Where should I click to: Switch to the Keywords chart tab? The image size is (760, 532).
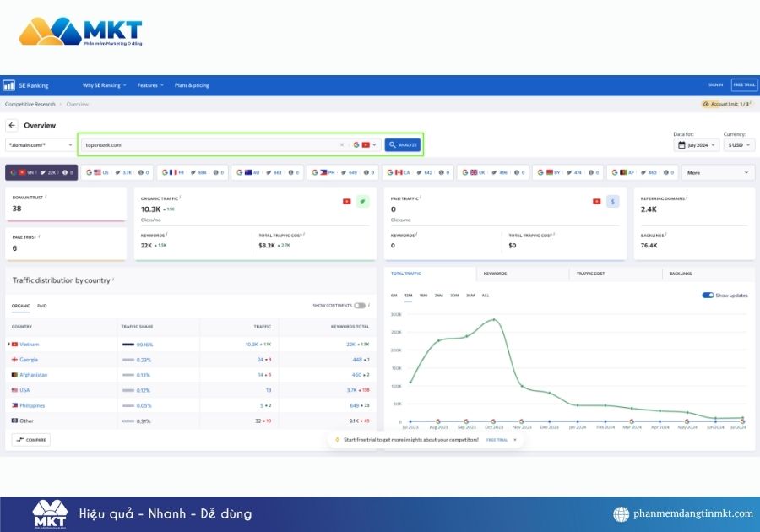pyautogui.click(x=494, y=273)
